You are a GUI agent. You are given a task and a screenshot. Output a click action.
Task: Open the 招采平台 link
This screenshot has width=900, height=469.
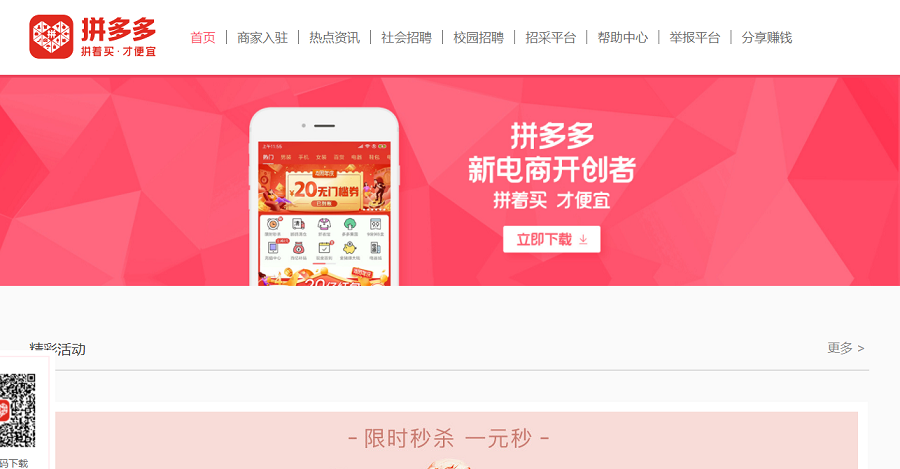click(x=550, y=38)
